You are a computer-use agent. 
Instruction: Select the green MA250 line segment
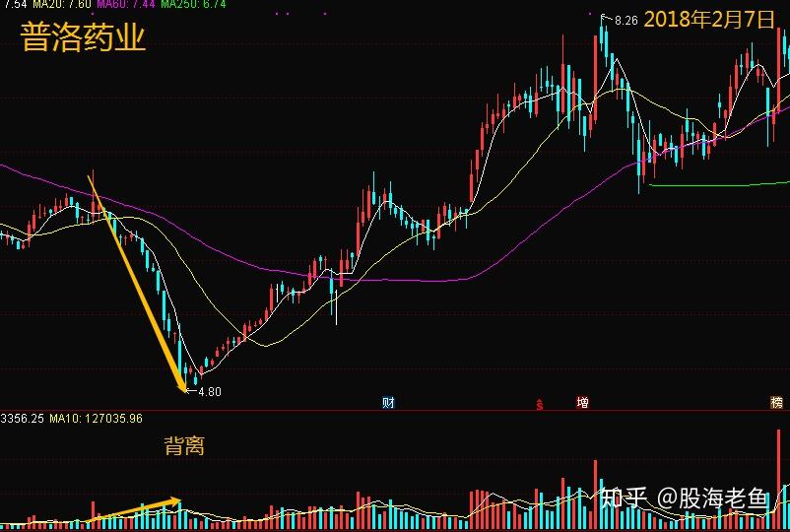719,184
